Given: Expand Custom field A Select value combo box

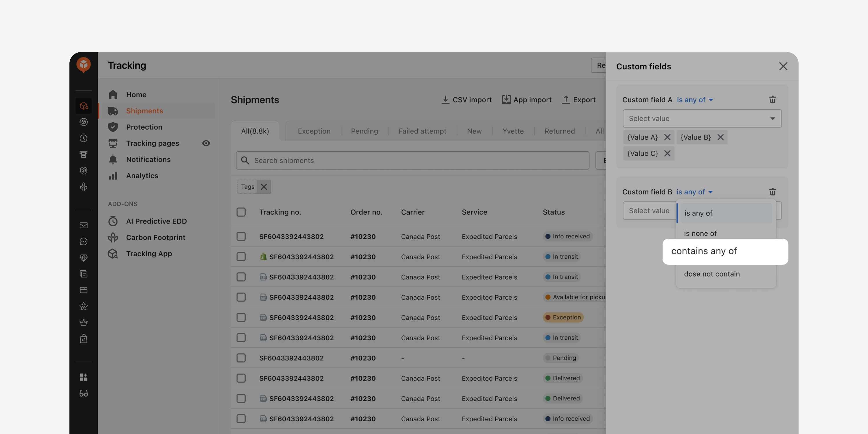Looking at the screenshot, I should (702, 118).
